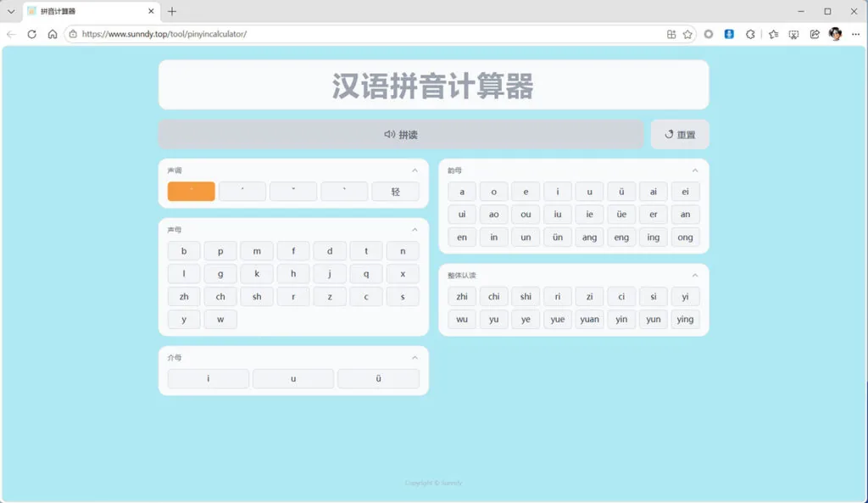
Task: Choose initial 'x' in 声母
Action: [403, 274]
